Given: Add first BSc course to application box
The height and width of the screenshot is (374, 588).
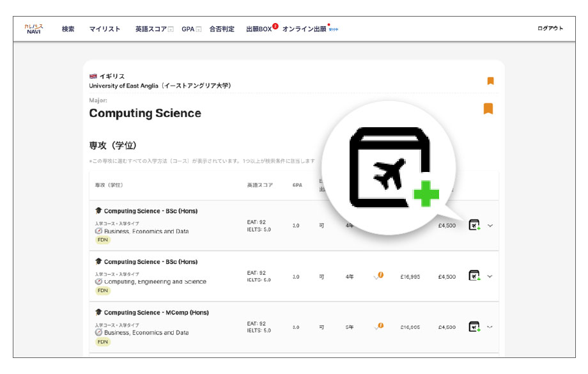Looking at the screenshot, I should click(474, 225).
